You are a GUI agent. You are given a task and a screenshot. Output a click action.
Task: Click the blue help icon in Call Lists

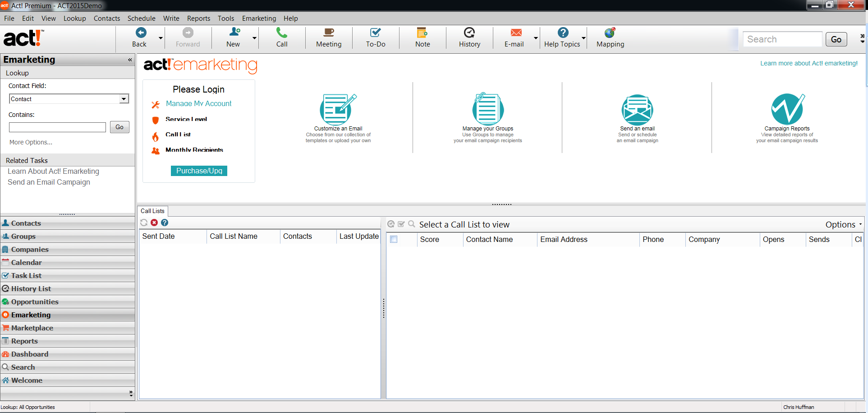pos(165,223)
